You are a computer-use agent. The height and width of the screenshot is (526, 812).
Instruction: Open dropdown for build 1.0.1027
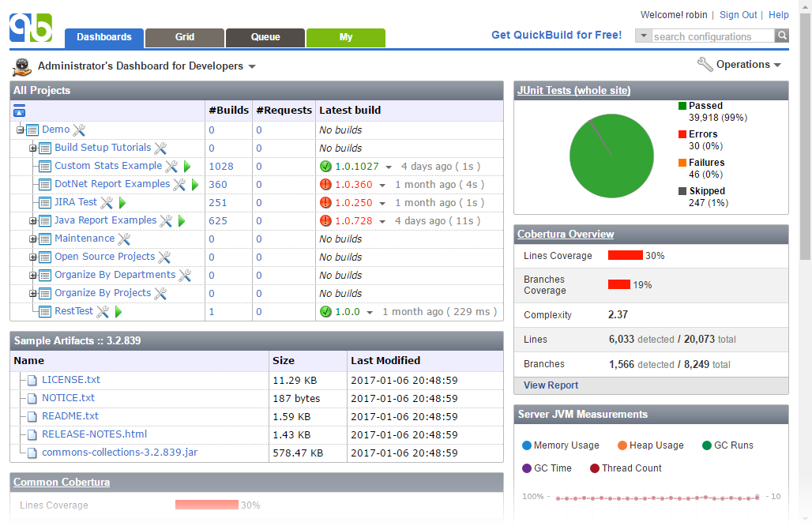[x=389, y=167]
